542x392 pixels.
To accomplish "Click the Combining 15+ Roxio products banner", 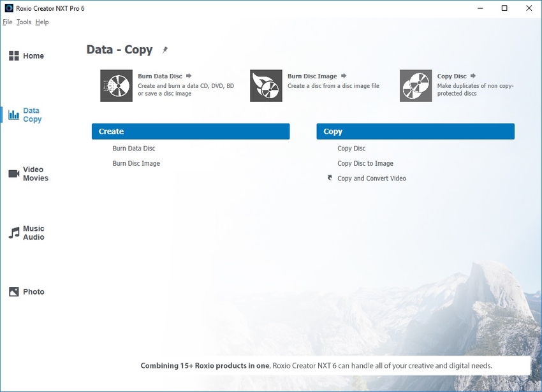I will pyautogui.click(x=316, y=366).
